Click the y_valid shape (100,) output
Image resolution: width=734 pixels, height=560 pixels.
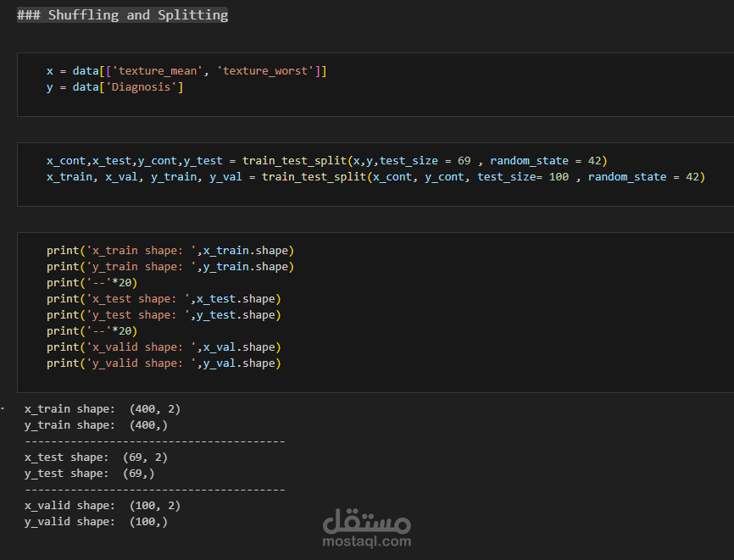[x=96, y=522]
